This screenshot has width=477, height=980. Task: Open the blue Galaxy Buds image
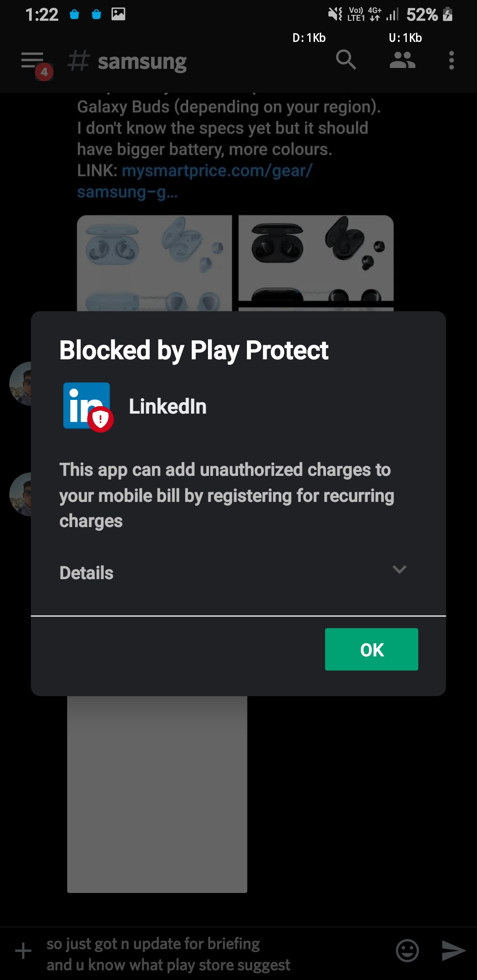[x=155, y=263]
